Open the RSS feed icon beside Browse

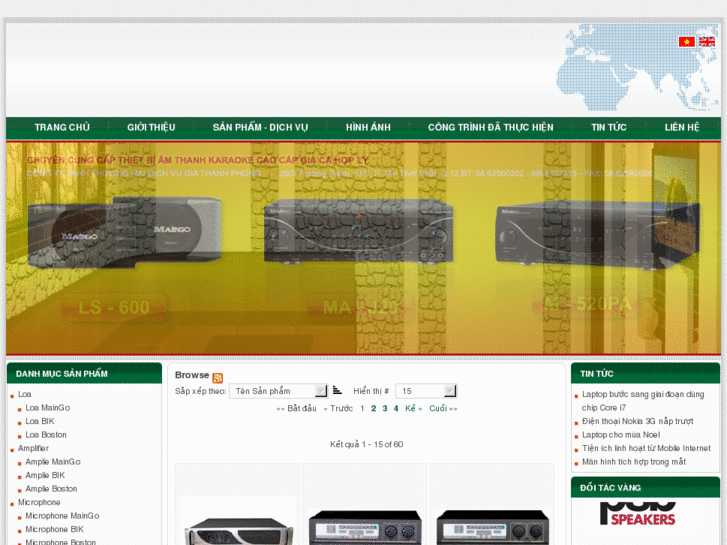coord(217,378)
